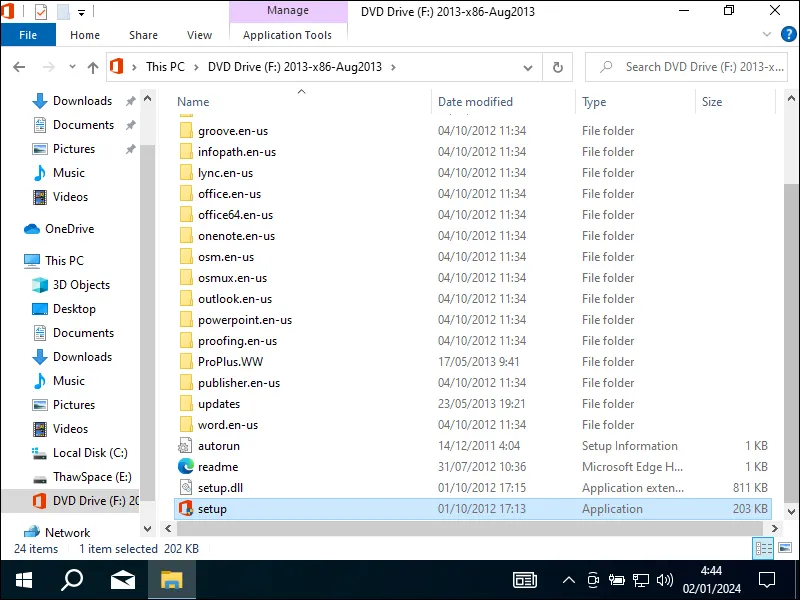Image resolution: width=800 pixels, height=600 pixels.
Task: Open the Action Center from the taskbar
Action: tap(767, 580)
